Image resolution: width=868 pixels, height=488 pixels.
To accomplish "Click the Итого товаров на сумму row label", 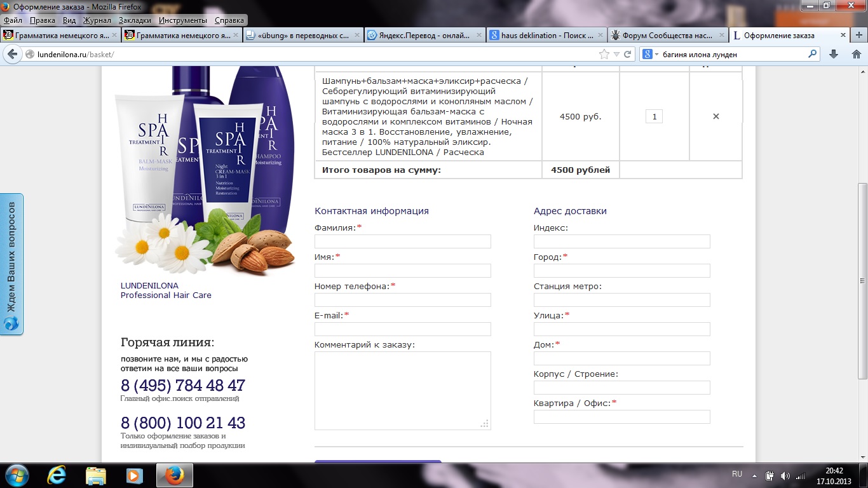I will [381, 170].
